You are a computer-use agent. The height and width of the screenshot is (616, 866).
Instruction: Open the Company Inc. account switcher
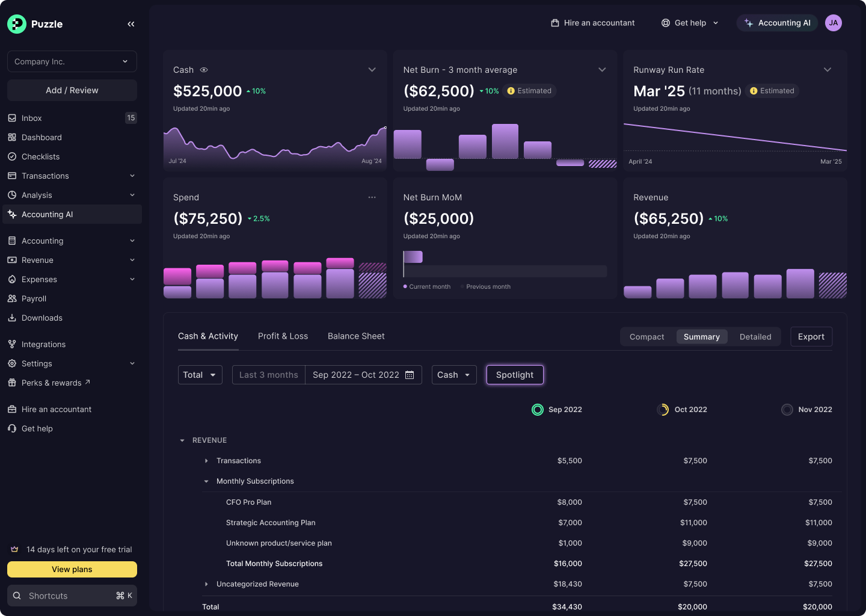click(72, 61)
